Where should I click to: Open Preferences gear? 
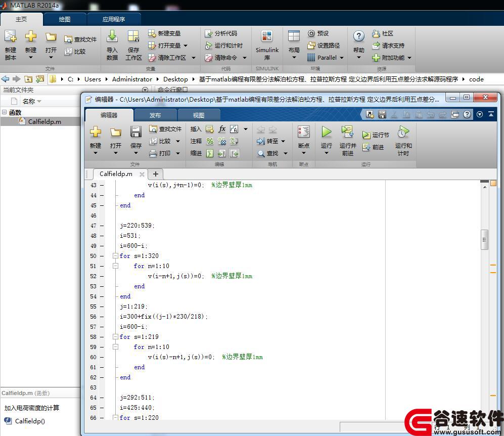(318, 33)
